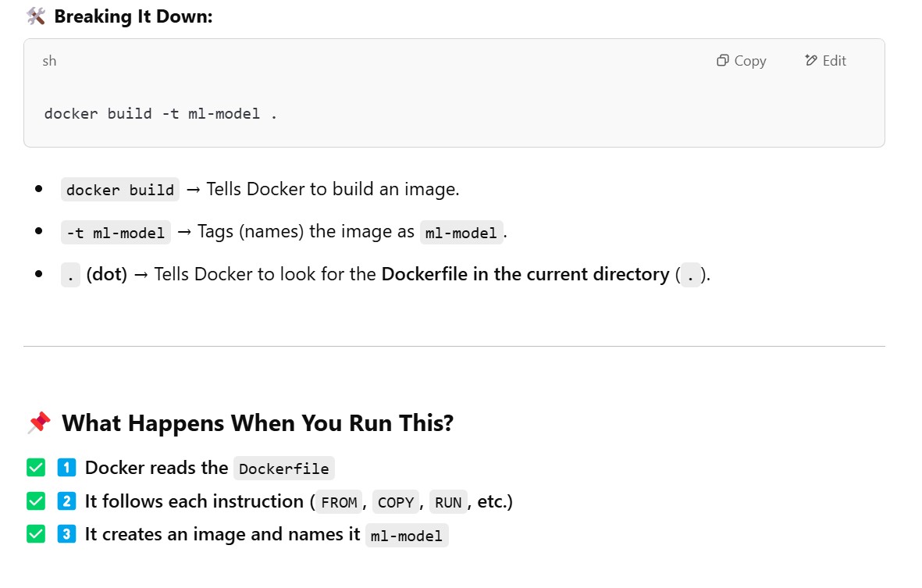Click the -t ml-model inline code chip
This screenshot has width=922, height=588.
coord(116,233)
